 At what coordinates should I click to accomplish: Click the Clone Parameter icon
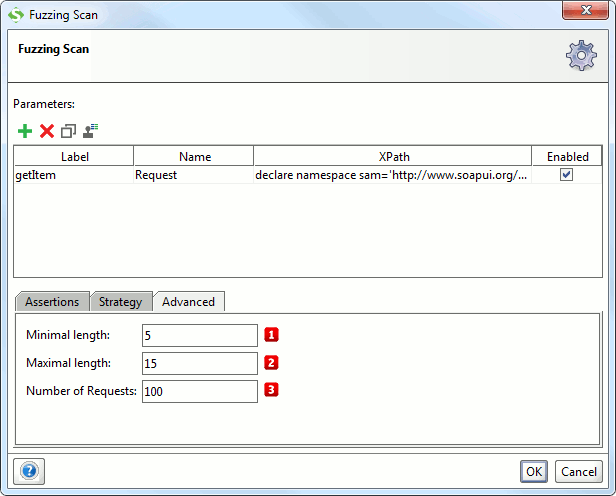[68, 131]
